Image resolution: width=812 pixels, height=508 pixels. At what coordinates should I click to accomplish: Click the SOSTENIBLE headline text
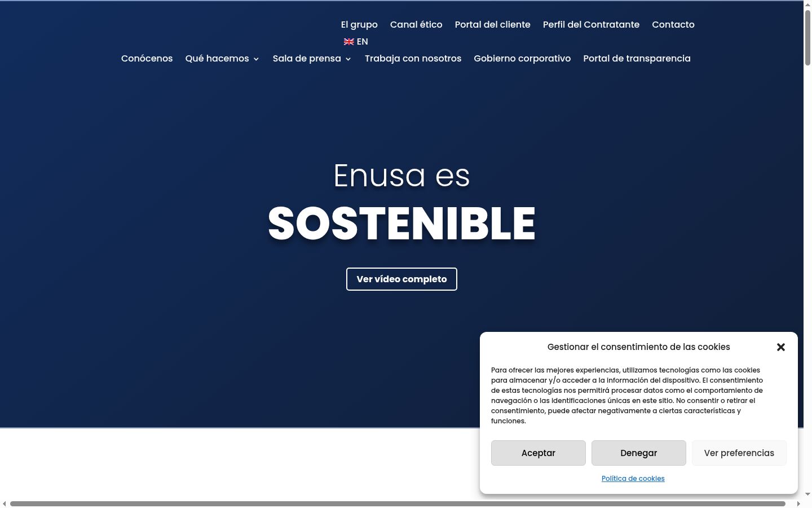pyautogui.click(x=401, y=224)
